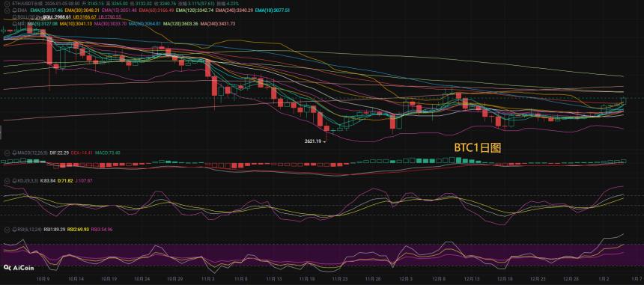Click the 10月24 date label on time axis

click(142, 279)
